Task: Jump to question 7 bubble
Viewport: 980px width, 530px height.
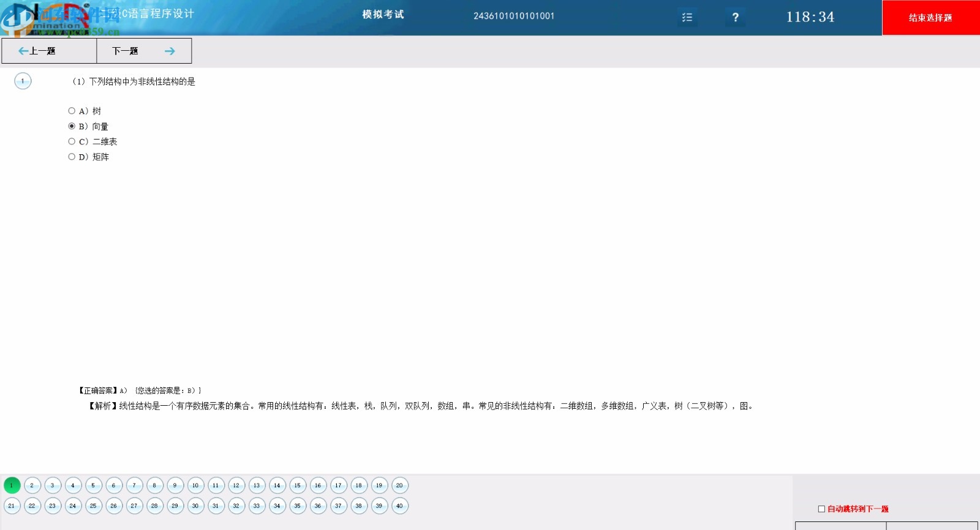Action: [x=135, y=485]
